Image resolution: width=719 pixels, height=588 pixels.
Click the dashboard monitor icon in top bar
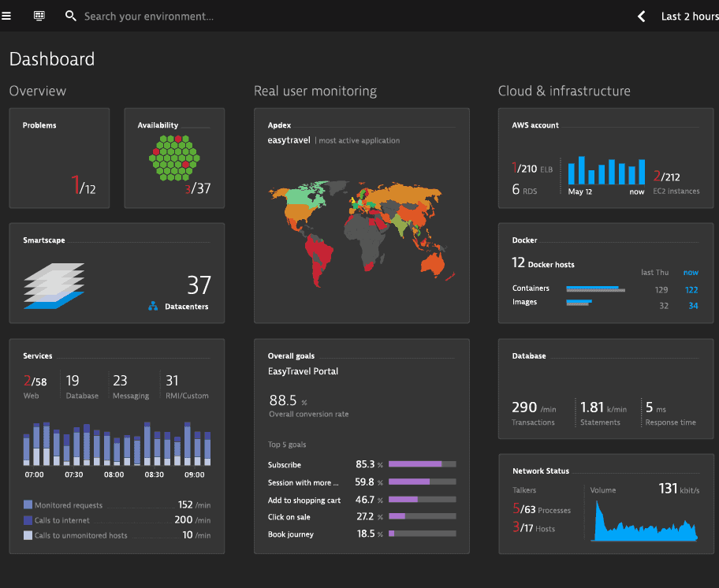pos(39,16)
